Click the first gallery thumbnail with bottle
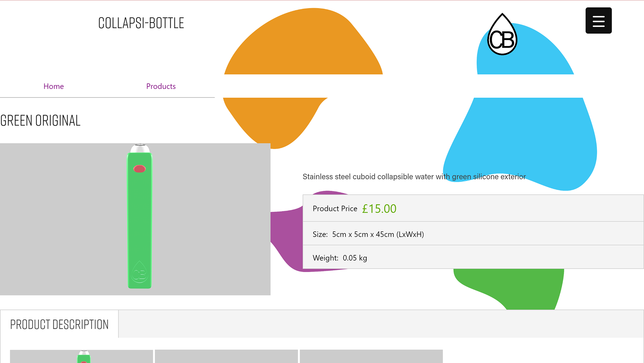The image size is (644, 363). (81, 356)
